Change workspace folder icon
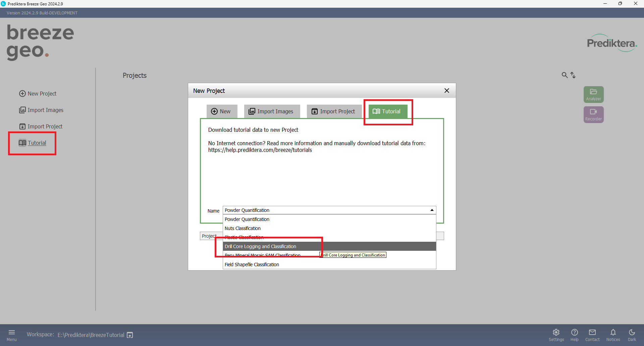The height and width of the screenshot is (346, 644). point(130,335)
